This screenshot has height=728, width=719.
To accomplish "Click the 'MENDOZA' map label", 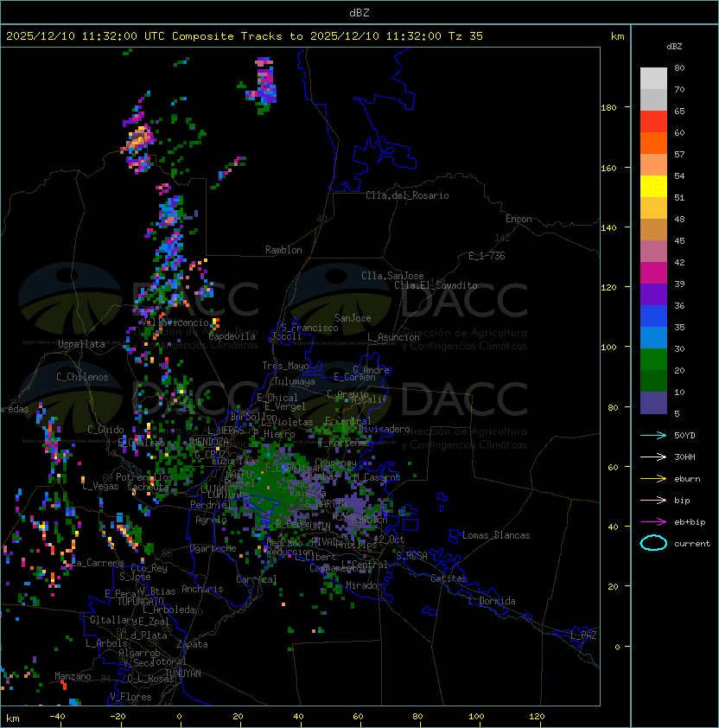I will pyautogui.click(x=210, y=442).
